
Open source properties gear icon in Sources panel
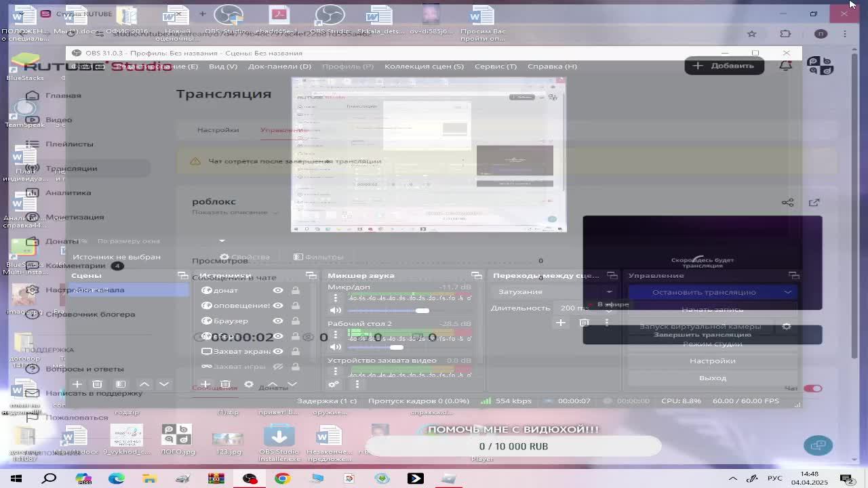(x=249, y=384)
